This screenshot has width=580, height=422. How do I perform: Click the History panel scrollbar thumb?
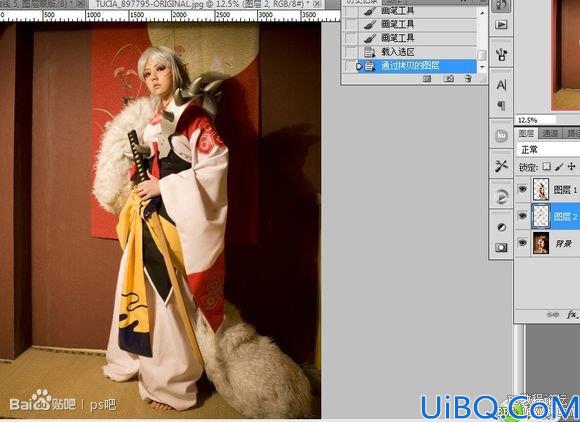(x=482, y=55)
